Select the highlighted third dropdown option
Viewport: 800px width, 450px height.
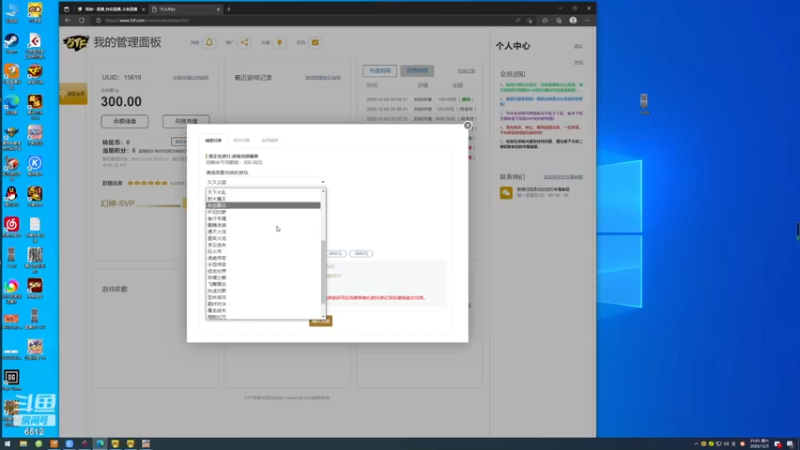tap(263, 205)
